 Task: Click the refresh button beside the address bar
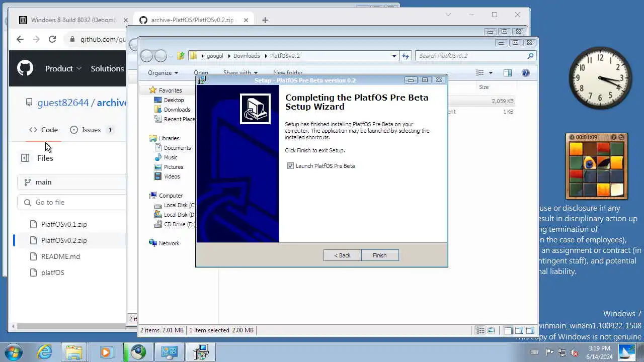406,56
